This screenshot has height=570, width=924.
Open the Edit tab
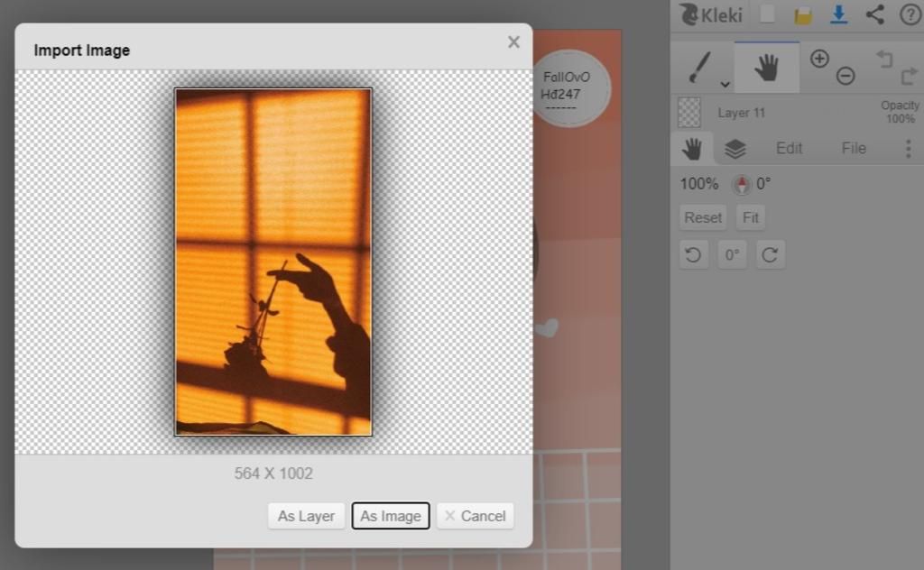click(789, 149)
